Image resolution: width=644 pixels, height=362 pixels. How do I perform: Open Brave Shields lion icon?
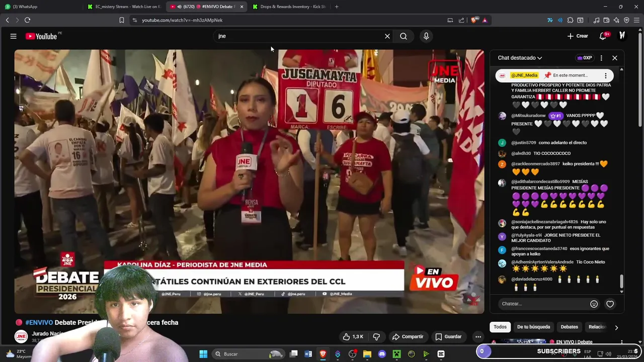click(x=473, y=20)
